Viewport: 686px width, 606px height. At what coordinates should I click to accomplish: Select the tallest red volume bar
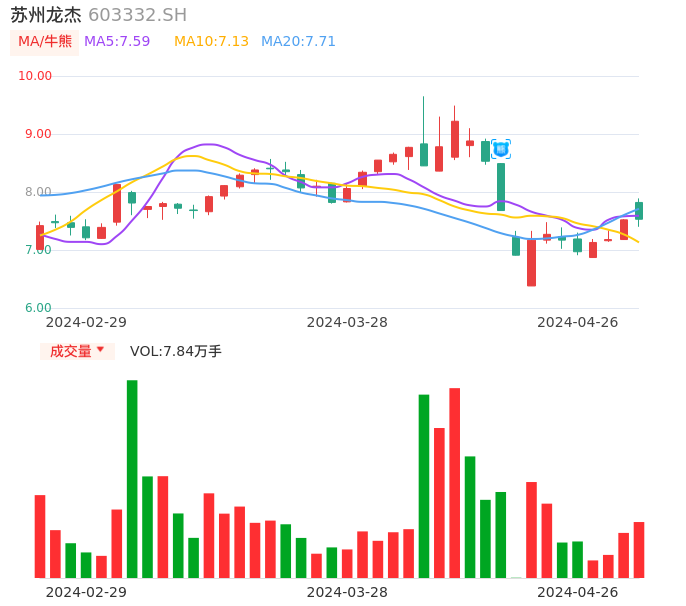point(455,482)
